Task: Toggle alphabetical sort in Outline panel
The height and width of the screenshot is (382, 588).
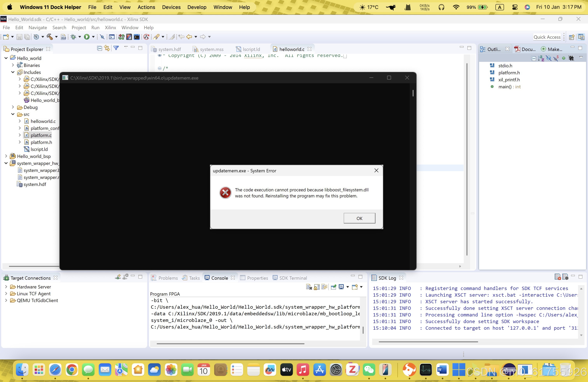Action: [x=541, y=58]
